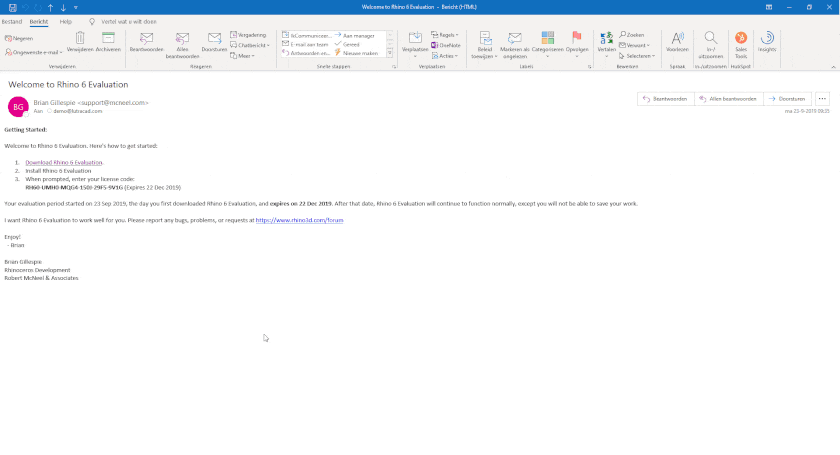The width and height of the screenshot is (840, 455).
Task: Click the Negeren button
Action: coord(19,39)
